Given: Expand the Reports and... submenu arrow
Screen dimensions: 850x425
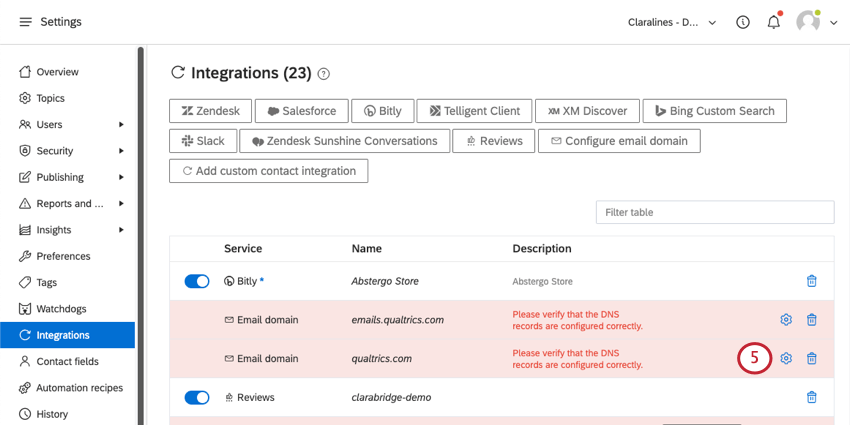Looking at the screenshot, I should pyautogui.click(x=121, y=203).
